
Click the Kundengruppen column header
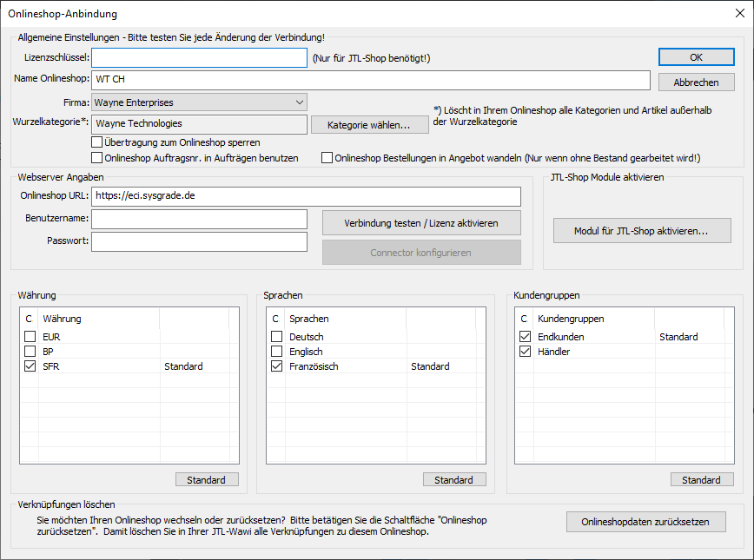(594, 319)
